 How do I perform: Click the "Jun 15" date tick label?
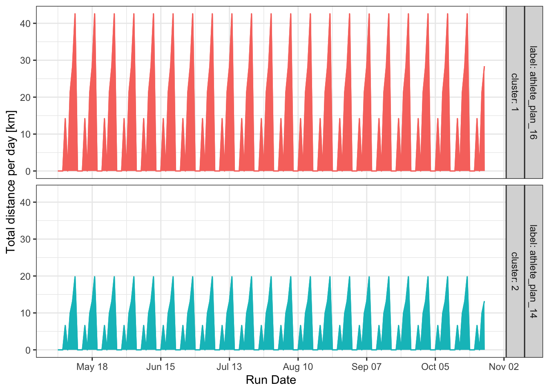161,367
